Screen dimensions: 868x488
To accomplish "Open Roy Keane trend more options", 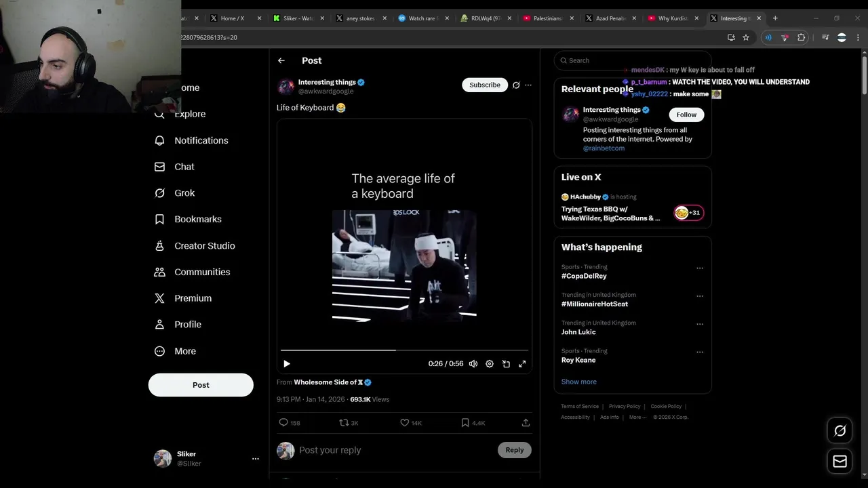I will point(700,352).
